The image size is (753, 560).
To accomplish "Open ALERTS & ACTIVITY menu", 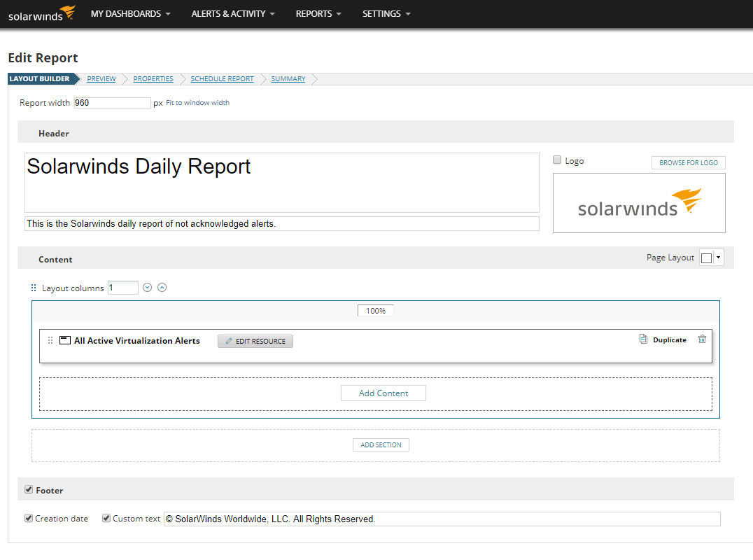I will 233,14.
